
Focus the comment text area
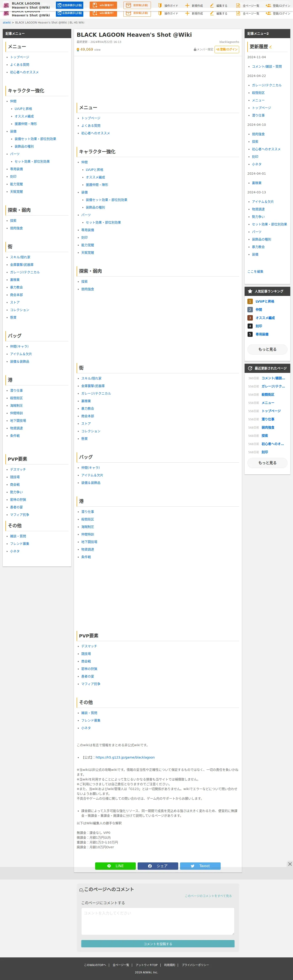pos(158,921)
